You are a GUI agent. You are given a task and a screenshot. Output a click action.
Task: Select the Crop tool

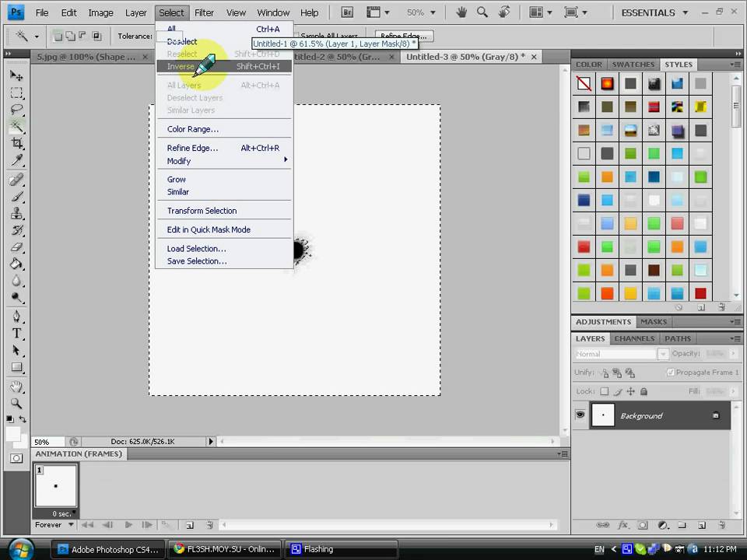click(16, 143)
